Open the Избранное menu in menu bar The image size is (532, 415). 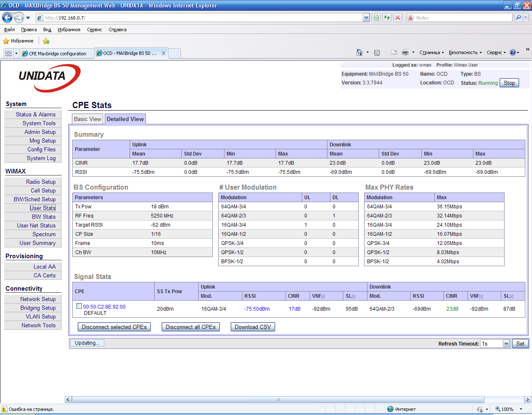click(x=69, y=30)
